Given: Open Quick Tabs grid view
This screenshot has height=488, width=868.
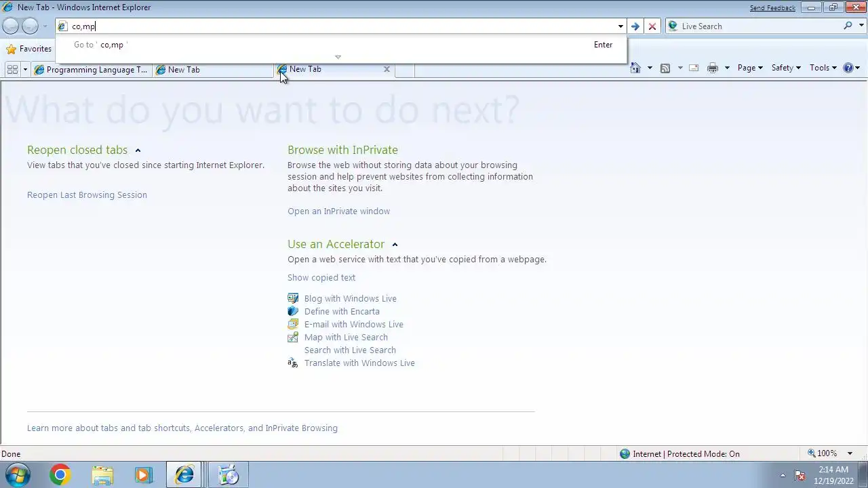Looking at the screenshot, I should click(12, 69).
